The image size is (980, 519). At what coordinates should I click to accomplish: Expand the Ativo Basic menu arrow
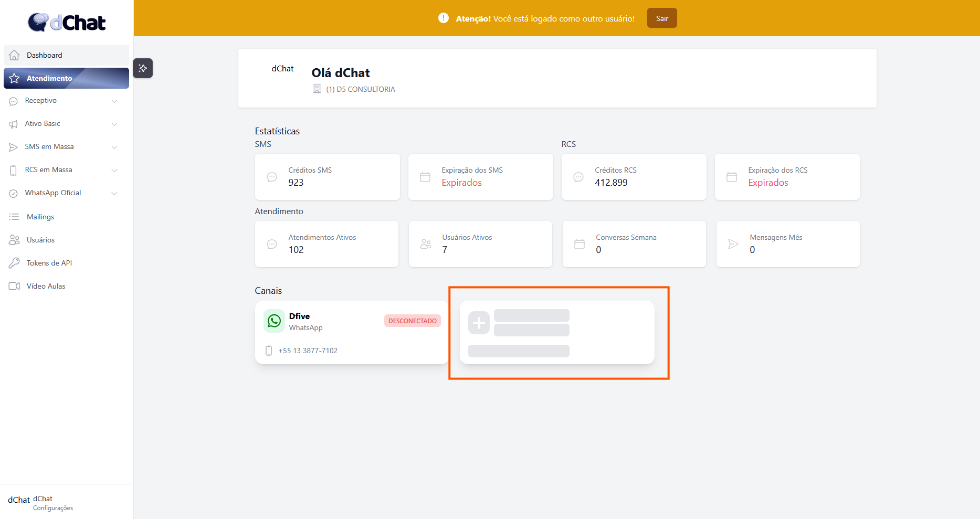(x=114, y=124)
